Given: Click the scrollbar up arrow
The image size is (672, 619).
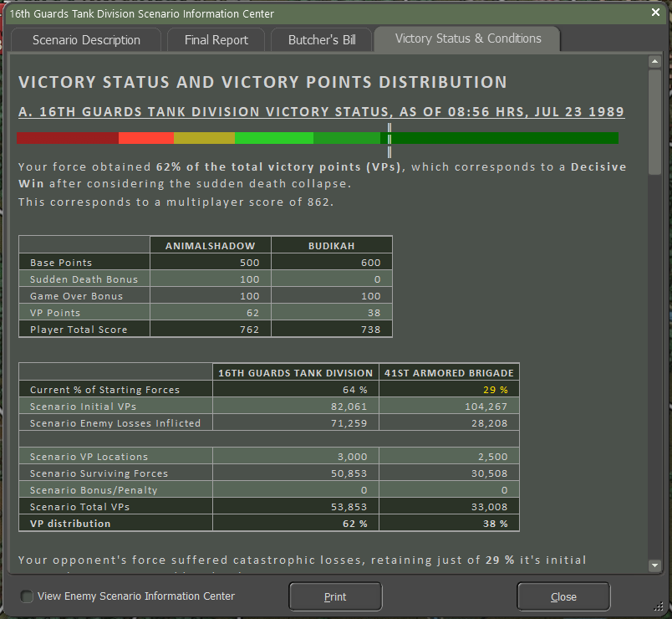Looking at the screenshot, I should pyautogui.click(x=654, y=62).
